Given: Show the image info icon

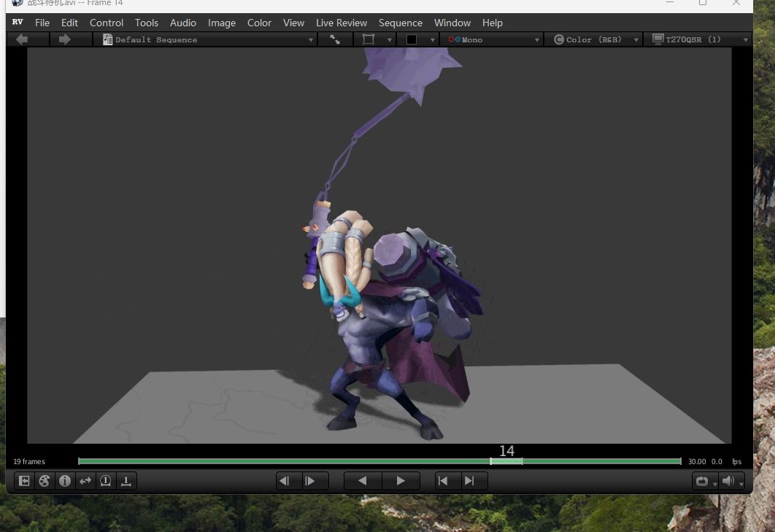Looking at the screenshot, I should click(65, 481).
